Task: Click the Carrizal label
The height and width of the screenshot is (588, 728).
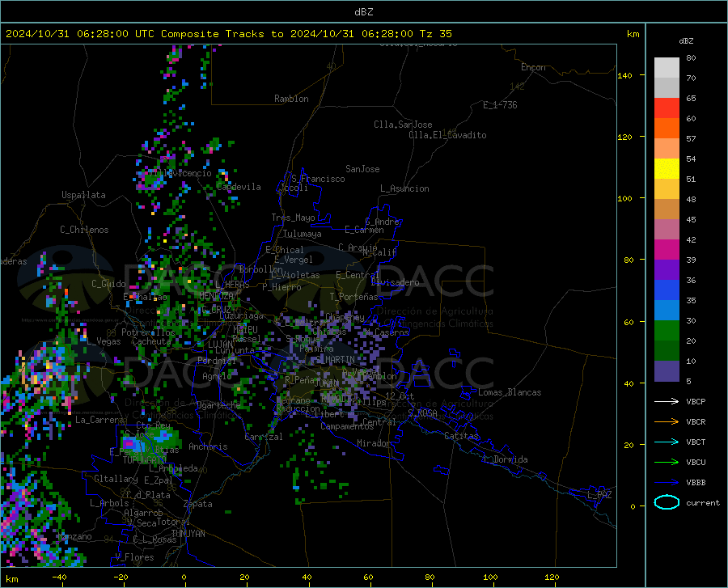Action: 264,437
